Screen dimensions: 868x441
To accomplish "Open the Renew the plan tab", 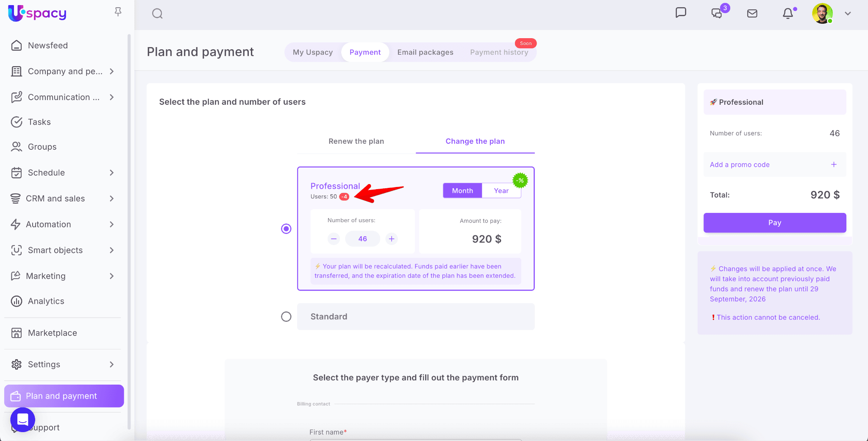I will click(356, 141).
